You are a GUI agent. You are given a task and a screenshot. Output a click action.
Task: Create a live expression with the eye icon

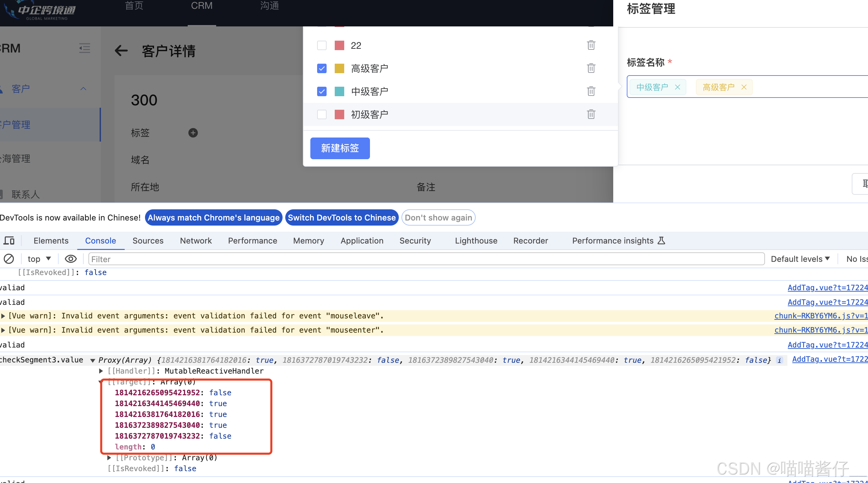pos(70,259)
